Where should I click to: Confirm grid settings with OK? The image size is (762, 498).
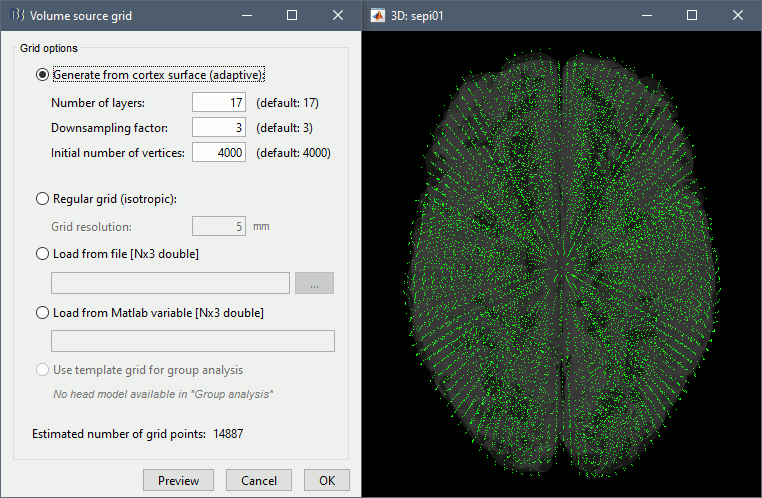(x=327, y=480)
